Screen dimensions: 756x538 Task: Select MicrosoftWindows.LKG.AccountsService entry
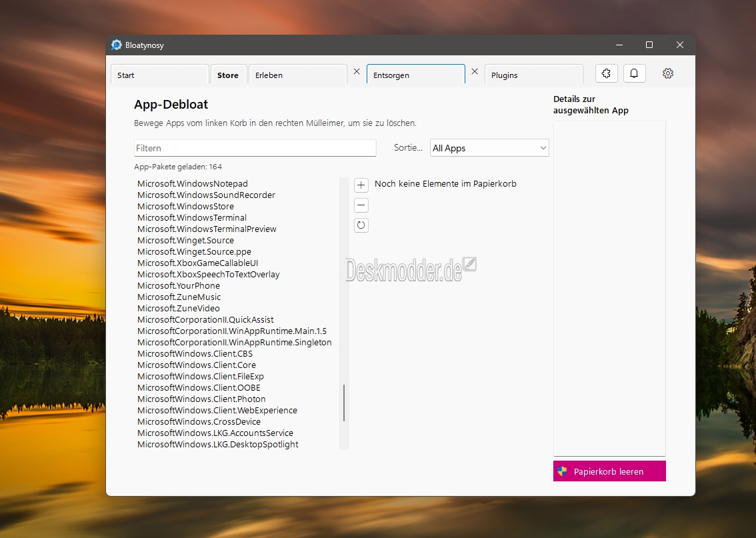click(215, 433)
